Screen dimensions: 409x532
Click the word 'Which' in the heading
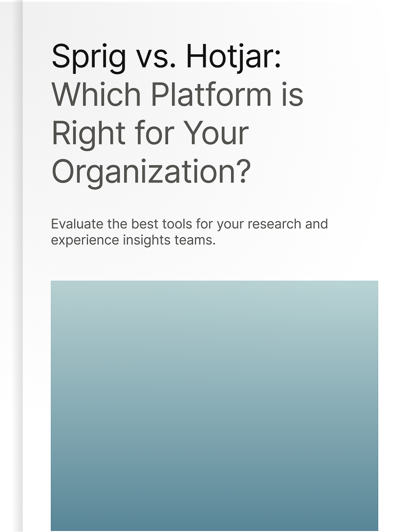tap(96, 94)
